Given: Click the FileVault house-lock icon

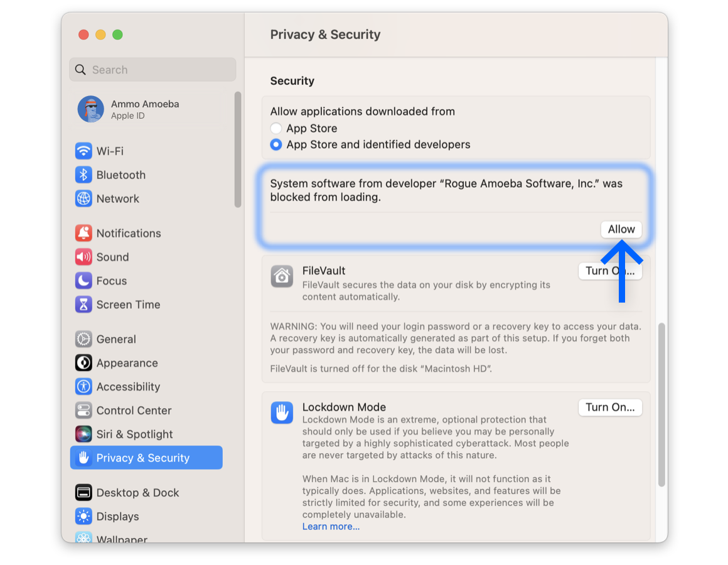Looking at the screenshot, I should (x=282, y=277).
